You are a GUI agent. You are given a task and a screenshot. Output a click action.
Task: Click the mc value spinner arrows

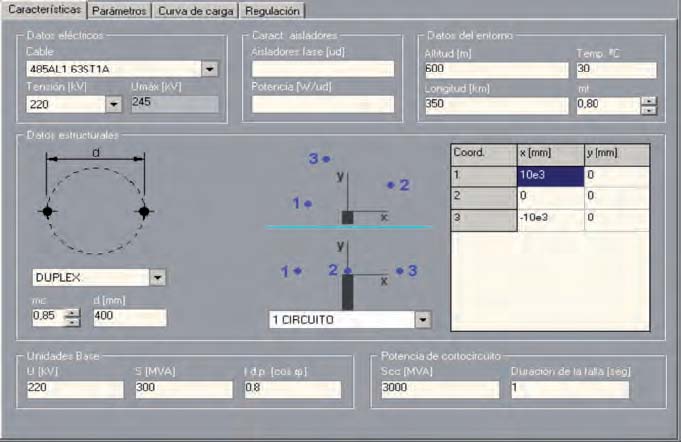[x=71, y=317]
